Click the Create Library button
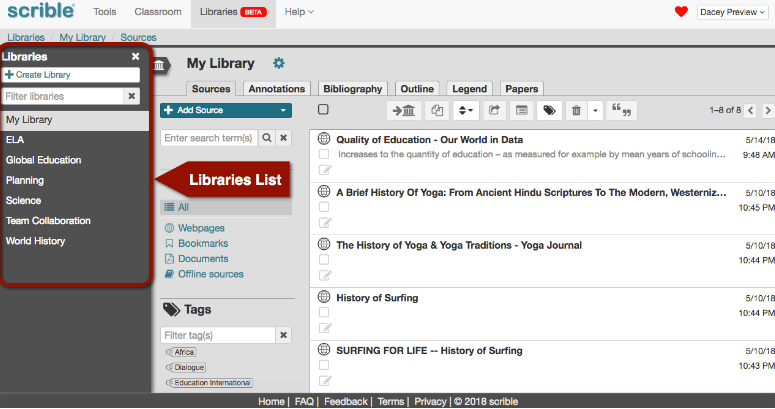This screenshot has height=409, width=775. point(71,75)
